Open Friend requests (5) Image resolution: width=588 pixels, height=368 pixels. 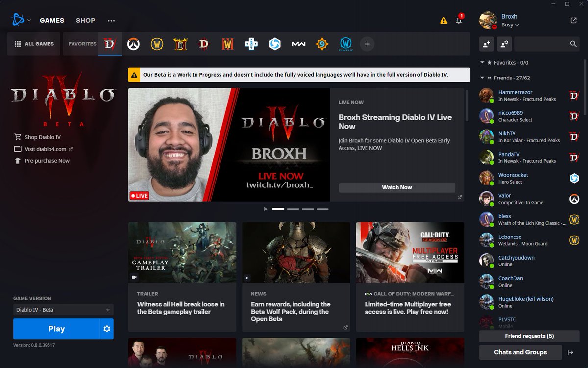(529, 336)
